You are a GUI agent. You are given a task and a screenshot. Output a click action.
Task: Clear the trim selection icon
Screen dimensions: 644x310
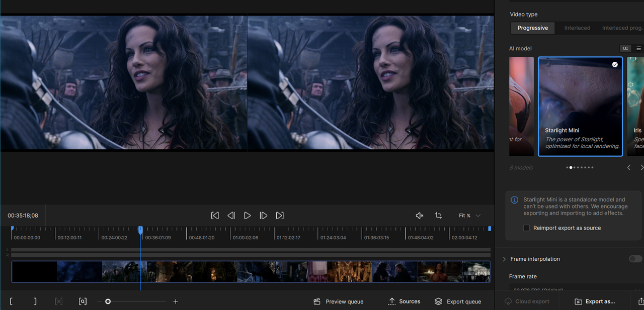pyautogui.click(x=58, y=301)
